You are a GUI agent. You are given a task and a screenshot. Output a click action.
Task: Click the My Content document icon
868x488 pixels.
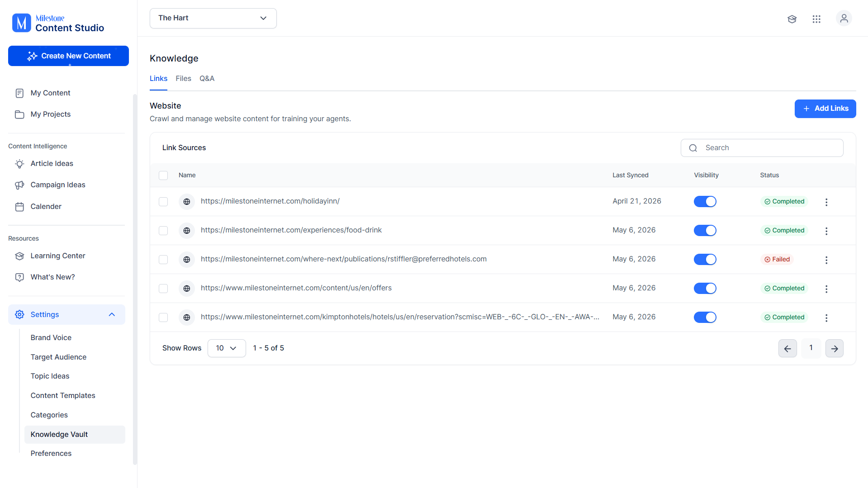tap(19, 93)
